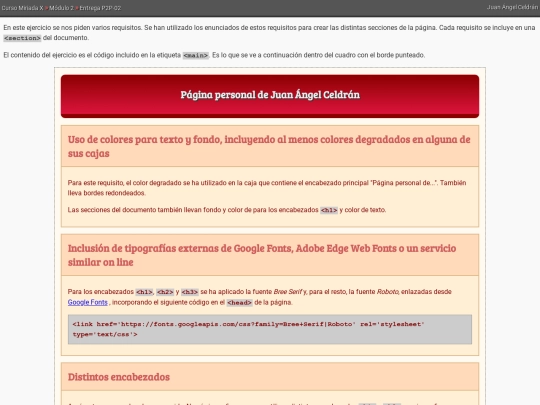This screenshot has width=540, height=405.
Task: Click the 'Curso Miriada X' breadcrumb
Action: 22,8
